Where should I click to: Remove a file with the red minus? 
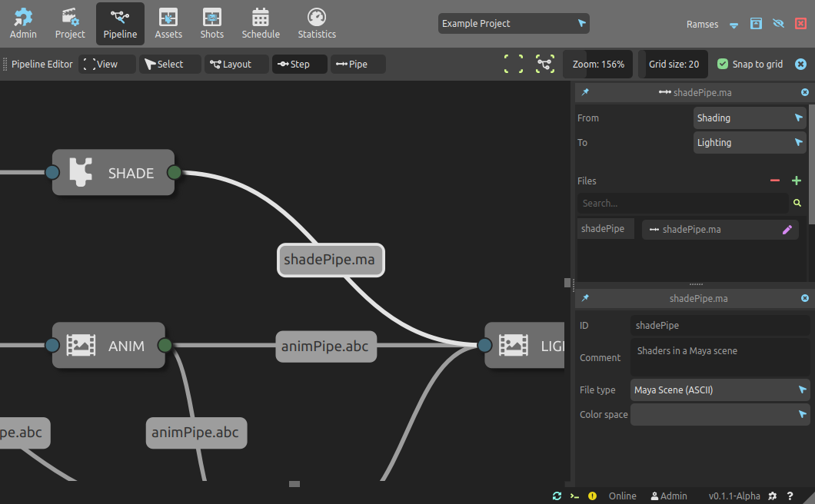click(775, 181)
